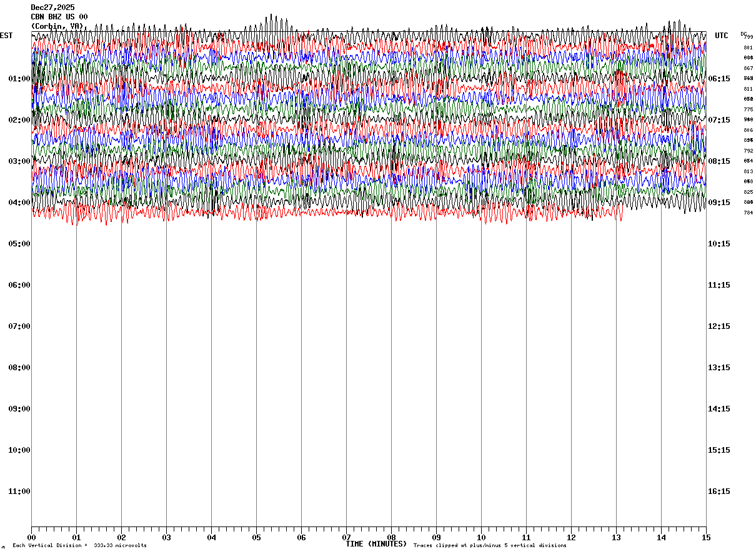Image resolution: width=756 pixels, height=554 pixels.
Task: Select the 02:00 EST row label
Action: pyautogui.click(x=19, y=120)
